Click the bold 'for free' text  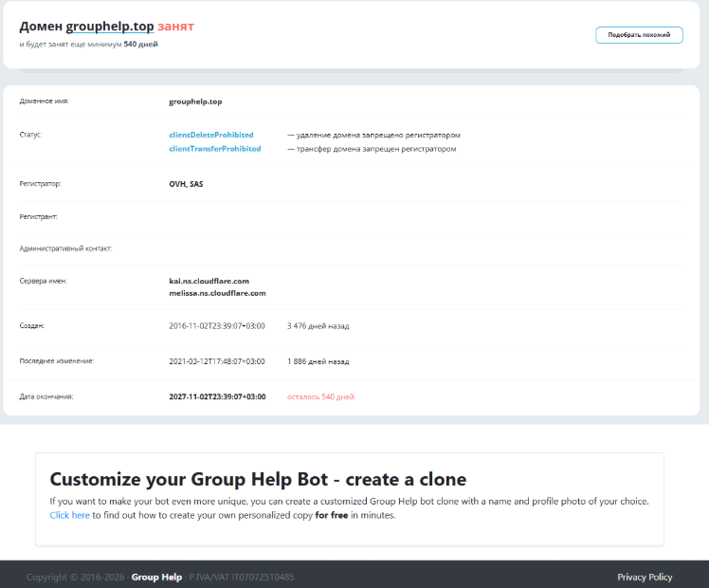tap(332, 515)
